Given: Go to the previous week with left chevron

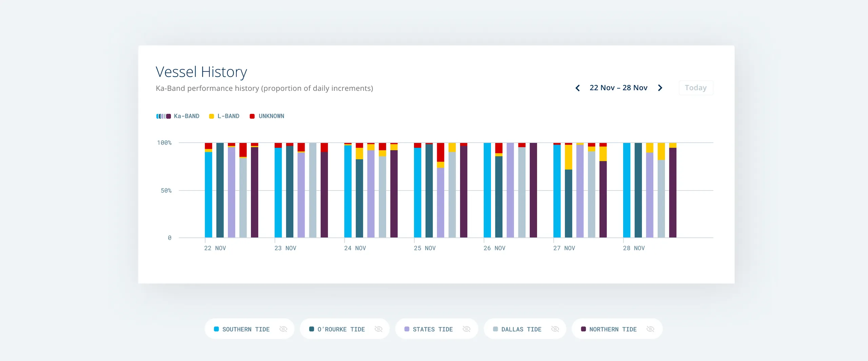Looking at the screenshot, I should [578, 88].
